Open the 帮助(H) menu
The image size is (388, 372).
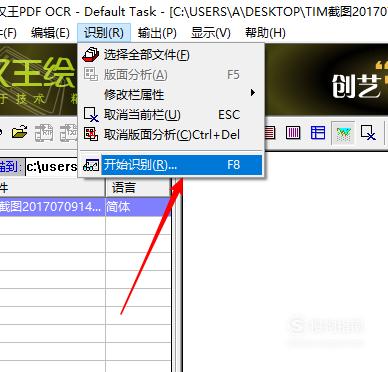click(x=265, y=33)
